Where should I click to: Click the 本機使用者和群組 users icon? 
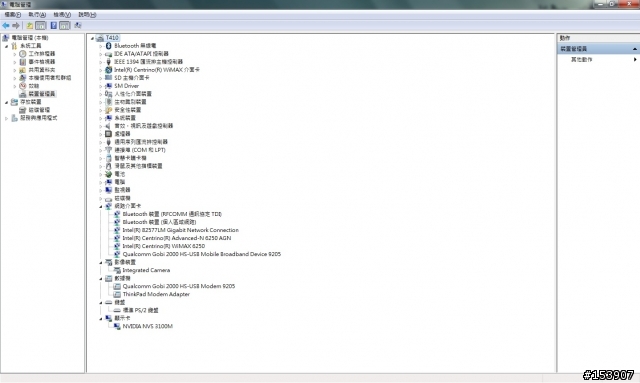(23, 78)
